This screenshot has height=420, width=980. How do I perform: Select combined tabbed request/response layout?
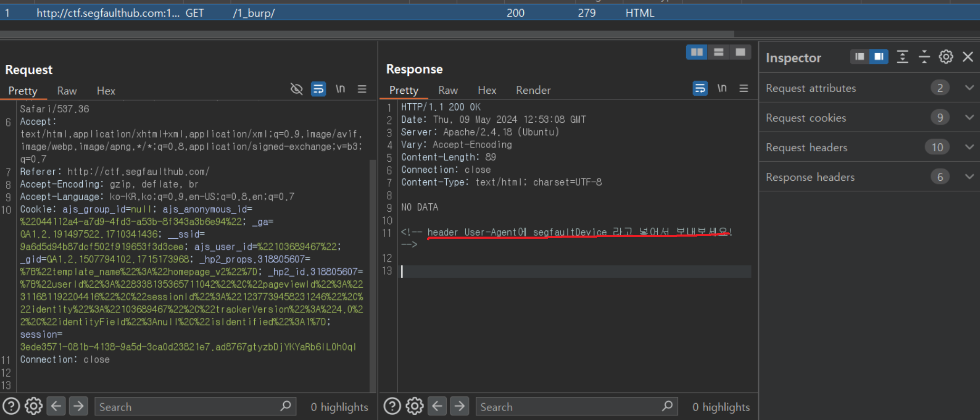pos(740,52)
